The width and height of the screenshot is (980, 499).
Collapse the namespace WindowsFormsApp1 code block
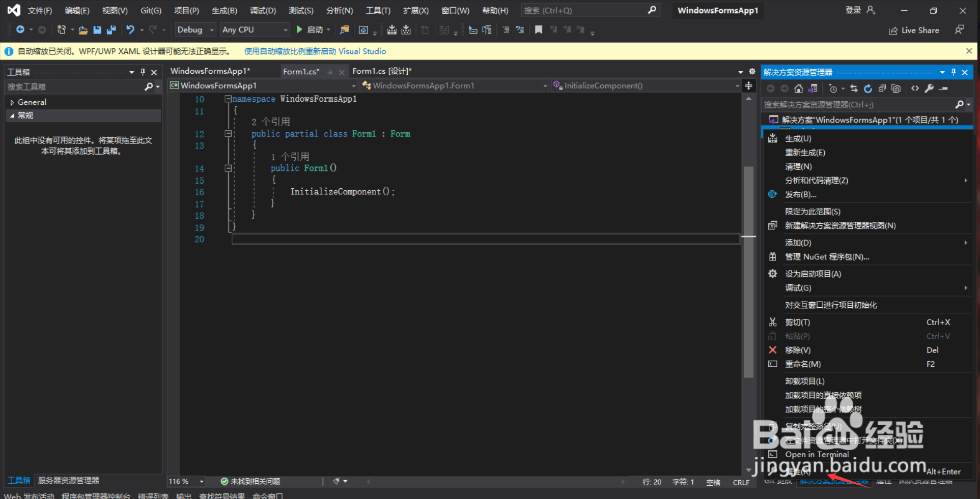(228, 99)
